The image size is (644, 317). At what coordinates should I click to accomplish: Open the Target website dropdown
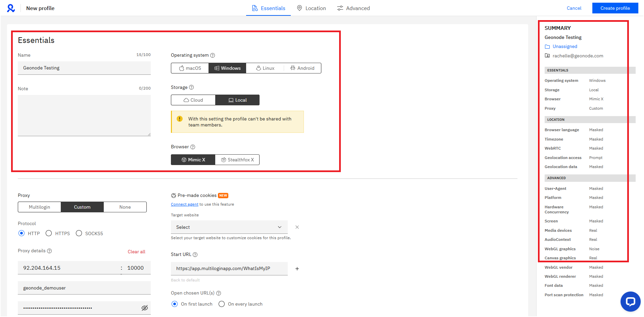229,227
